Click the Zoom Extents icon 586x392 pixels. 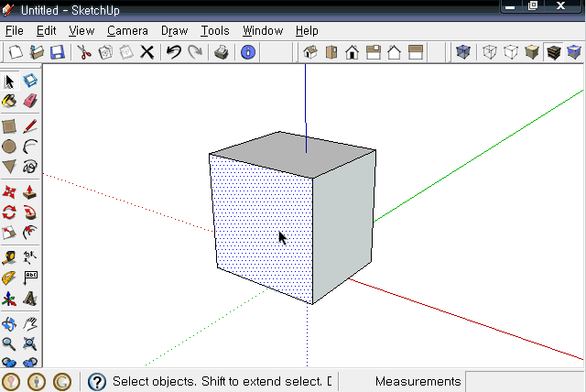coord(30,343)
